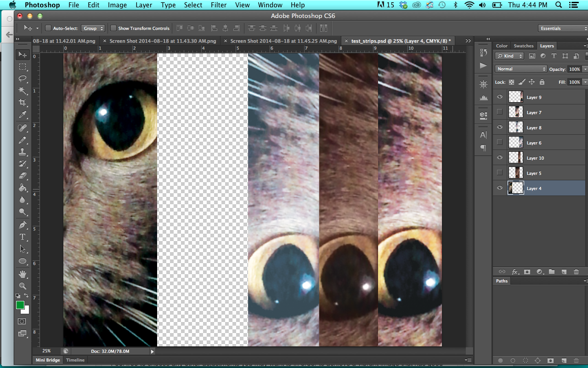Select the Move tool
This screenshot has height=368, width=588.
click(x=23, y=54)
